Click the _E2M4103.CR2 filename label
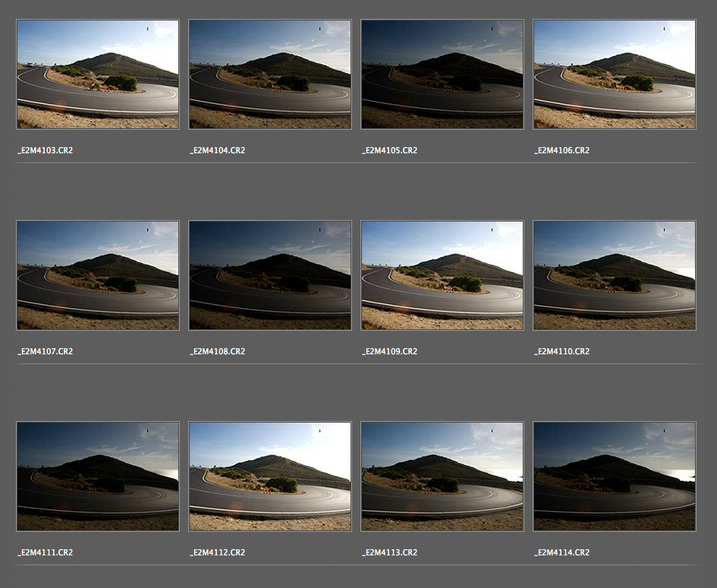The image size is (717, 588). (x=45, y=150)
